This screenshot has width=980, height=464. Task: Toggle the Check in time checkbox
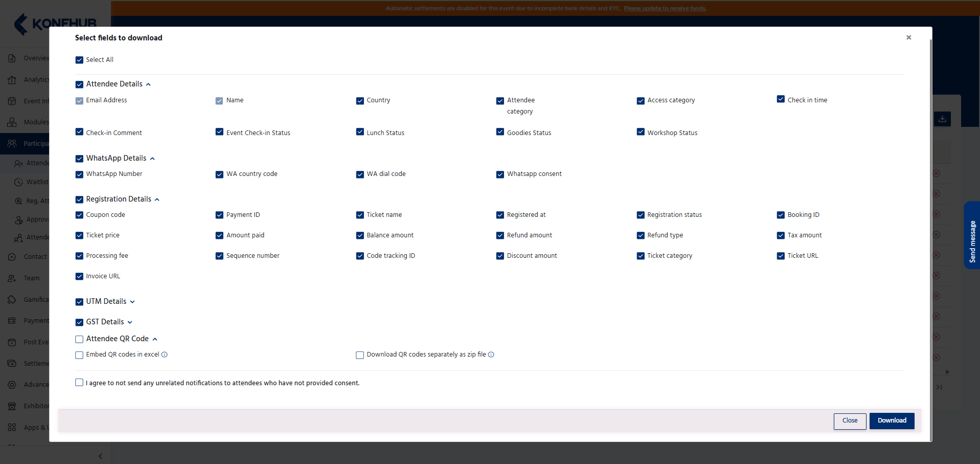pos(781,99)
